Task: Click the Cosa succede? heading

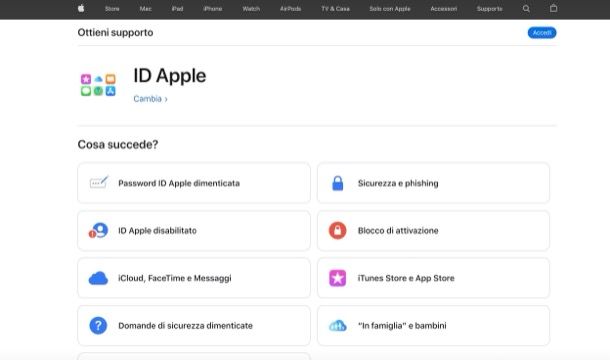Action: tap(118, 144)
